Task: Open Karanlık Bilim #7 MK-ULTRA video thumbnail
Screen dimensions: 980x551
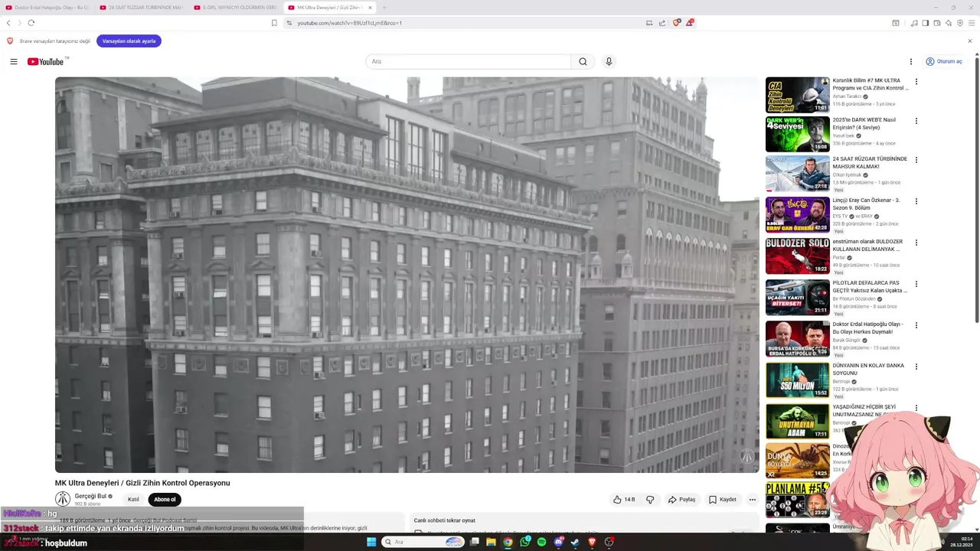Action: (797, 95)
